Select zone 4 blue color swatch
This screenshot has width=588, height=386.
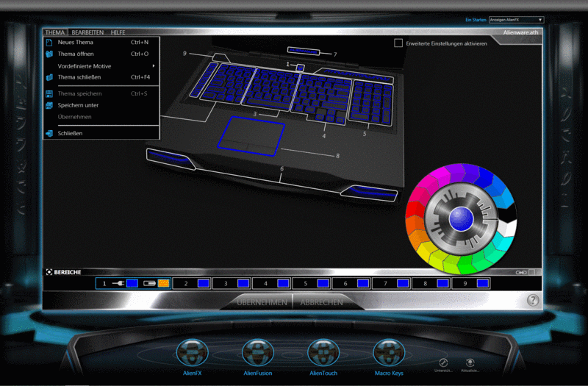point(283,283)
